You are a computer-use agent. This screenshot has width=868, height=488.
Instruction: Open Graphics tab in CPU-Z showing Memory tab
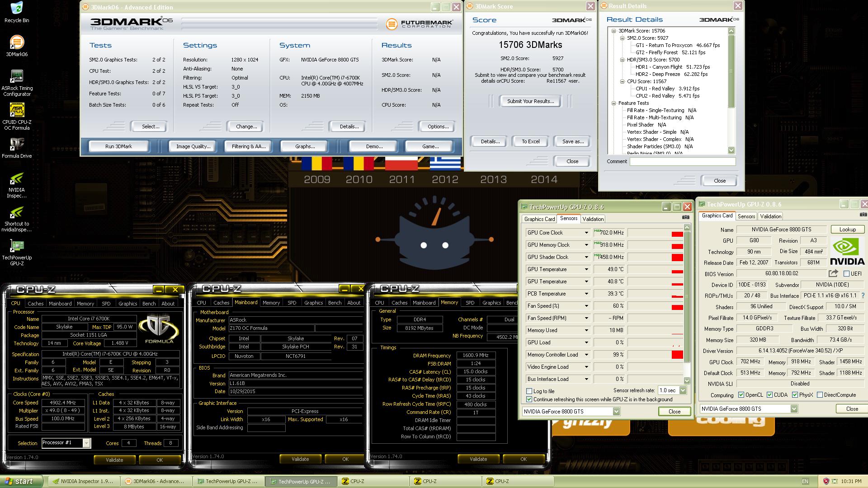491,303
